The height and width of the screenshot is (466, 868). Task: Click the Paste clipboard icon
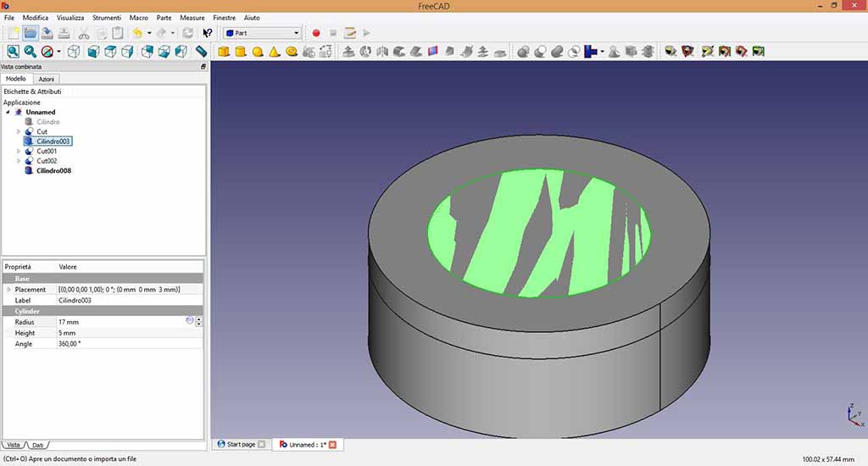click(x=117, y=33)
